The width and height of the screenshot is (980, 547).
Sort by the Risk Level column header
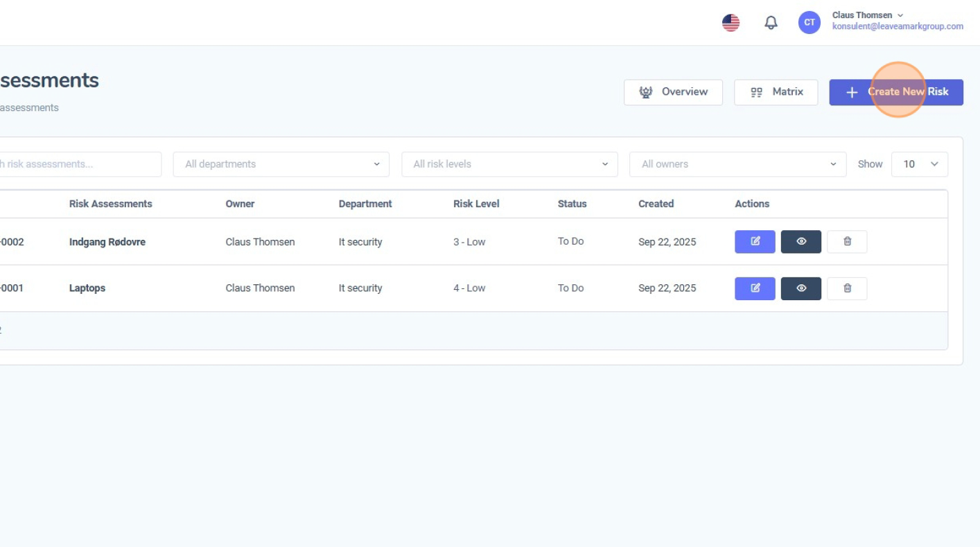476,204
